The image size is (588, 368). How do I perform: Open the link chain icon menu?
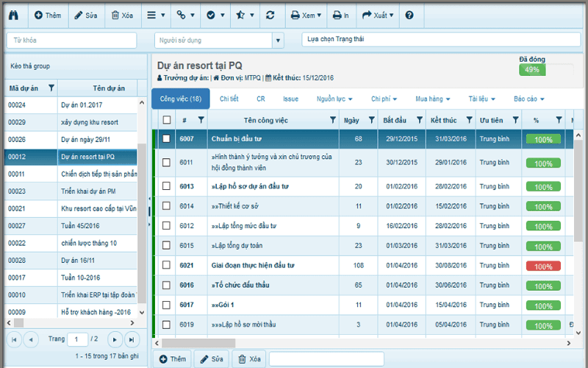coord(185,15)
